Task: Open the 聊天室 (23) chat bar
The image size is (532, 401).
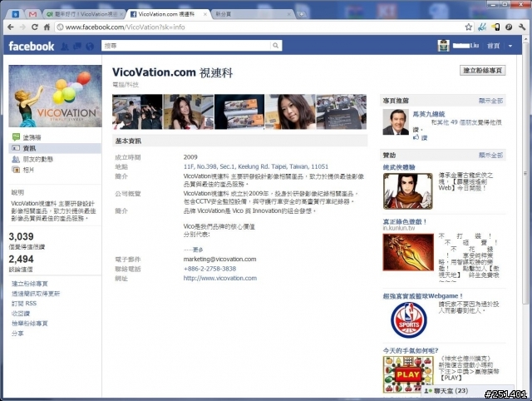Action: click(x=467, y=391)
